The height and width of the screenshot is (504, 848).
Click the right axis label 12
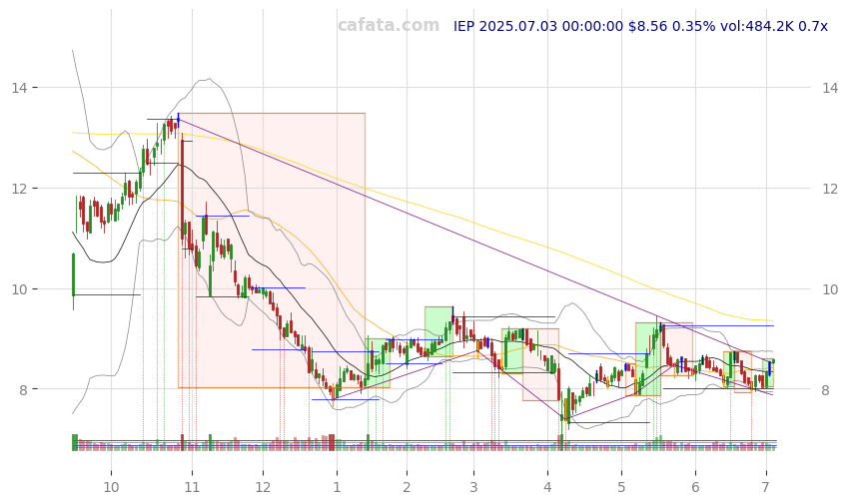[x=830, y=189]
